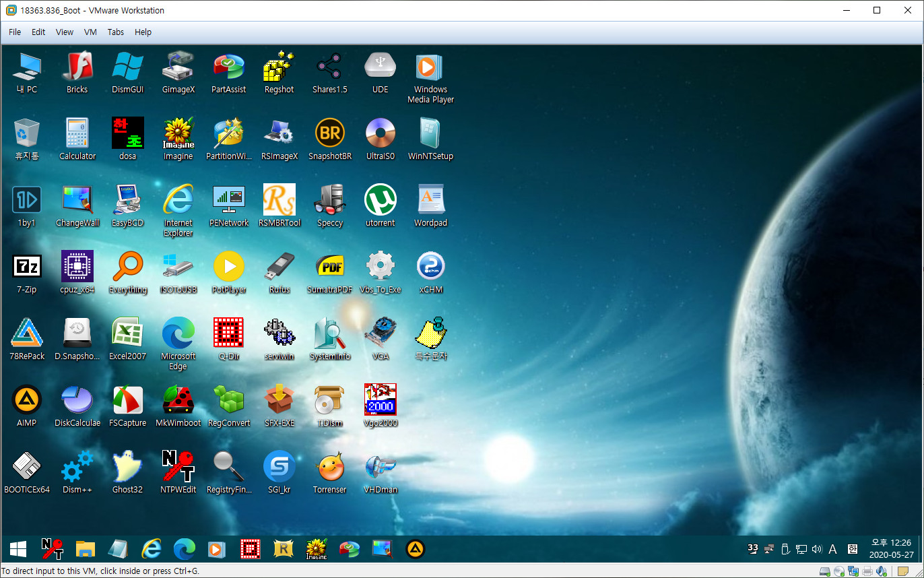Select the Bricks desktop icon
Screen dimensions: 924x578
(77, 73)
